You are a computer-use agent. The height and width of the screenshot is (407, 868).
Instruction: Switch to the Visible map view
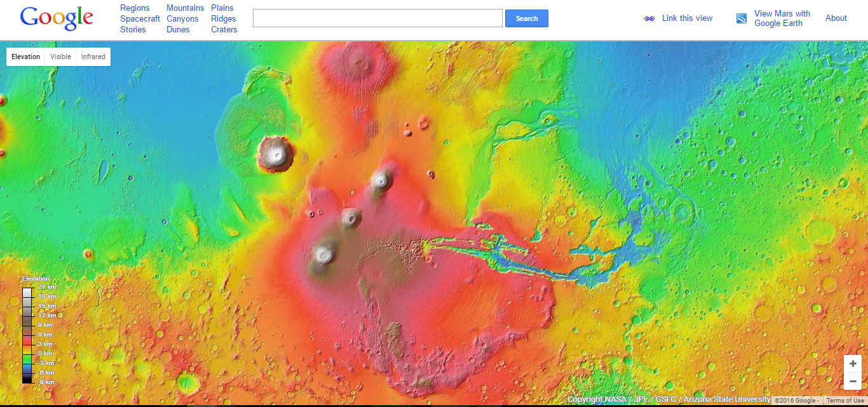pyautogui.click(x=61, y=57)
